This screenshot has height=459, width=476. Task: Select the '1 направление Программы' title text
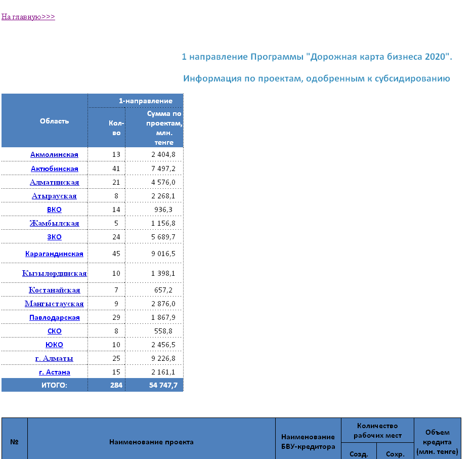[x=317, y=57]
